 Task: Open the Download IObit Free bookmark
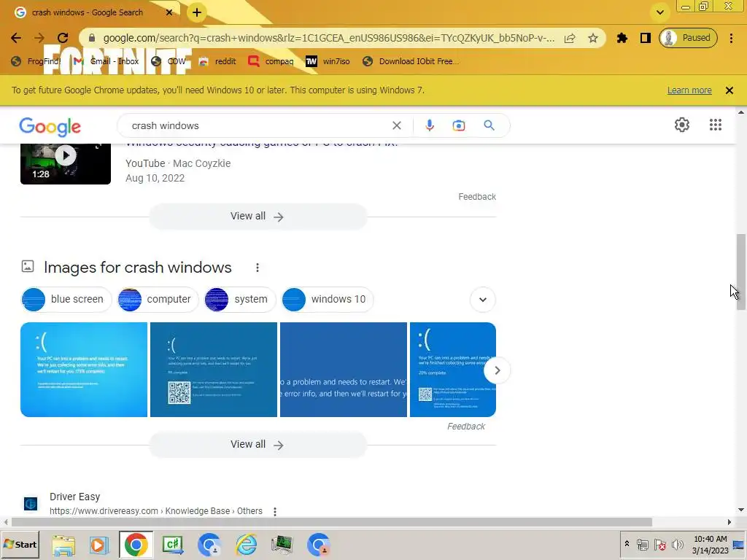[x=411, y=61]
